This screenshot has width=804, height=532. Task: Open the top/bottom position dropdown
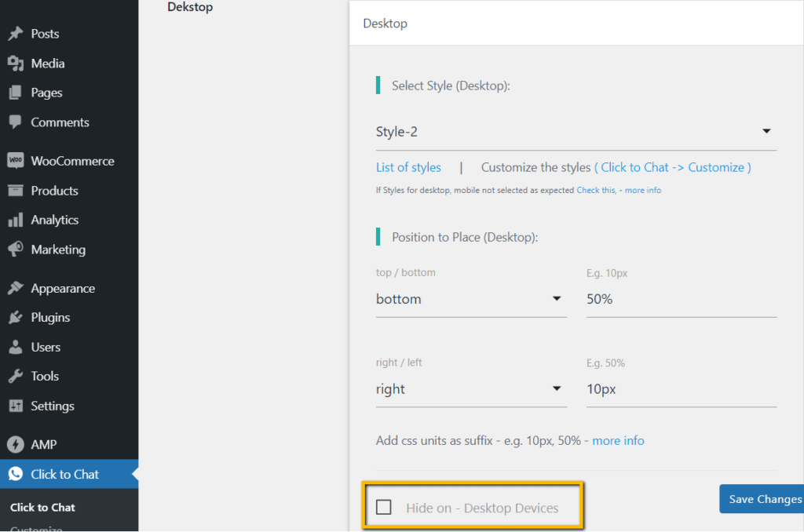[x=471, y=299]
